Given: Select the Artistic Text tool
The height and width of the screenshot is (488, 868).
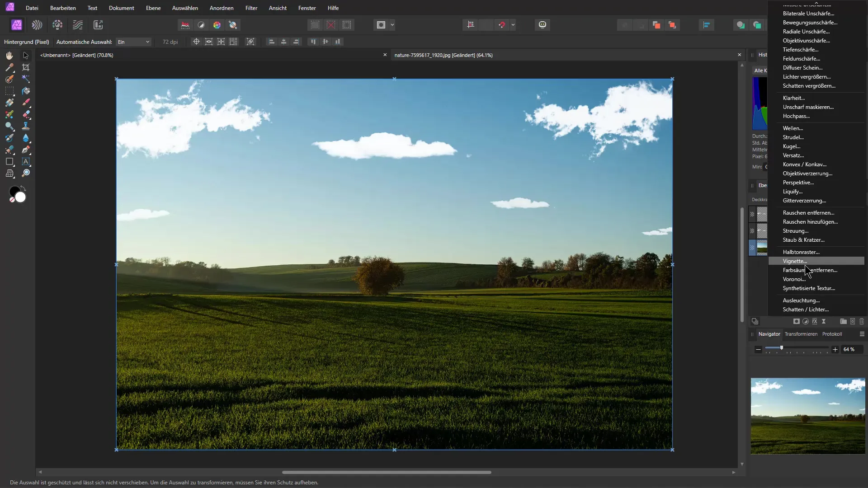Looking at the screenshot, I should 26,161.
